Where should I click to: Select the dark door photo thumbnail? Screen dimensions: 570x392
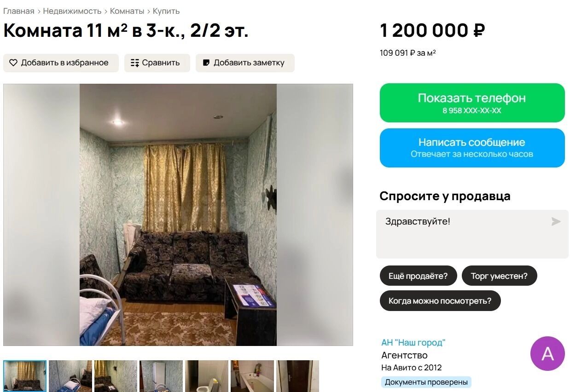[x=298, y=376]
